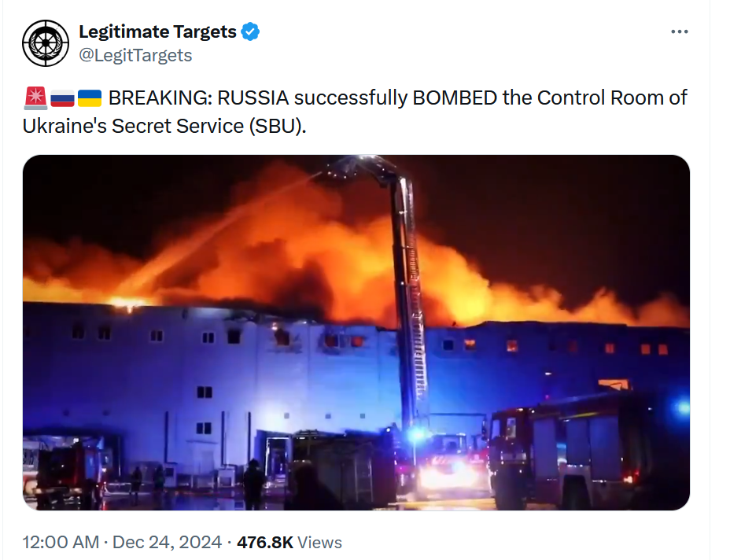
Task: Open the Legitimate Targets profile avatar
Action: 46,43
